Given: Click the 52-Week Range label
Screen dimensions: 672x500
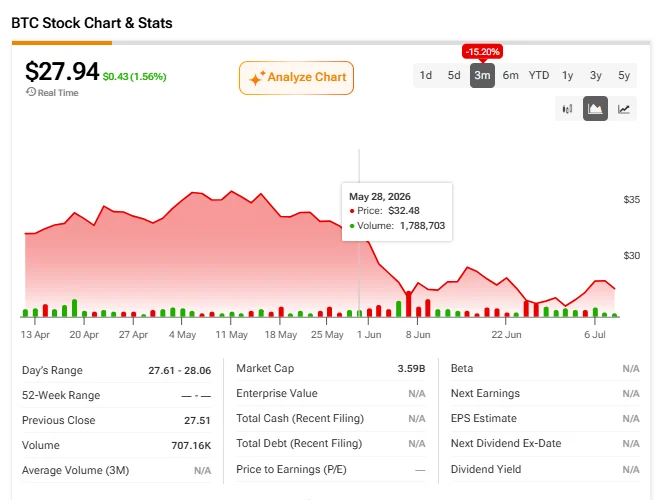Looking at the screenshot, I should click(61, 395).
